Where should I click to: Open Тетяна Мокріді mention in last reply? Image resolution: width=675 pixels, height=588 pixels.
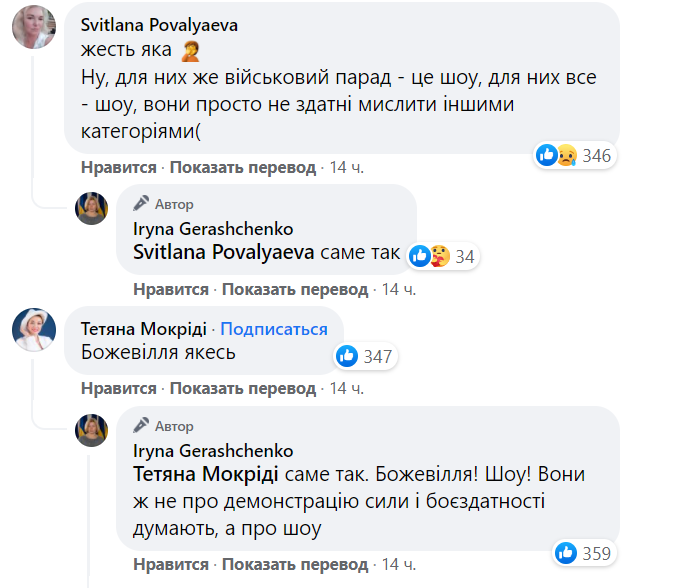click(x=206, y=472)
